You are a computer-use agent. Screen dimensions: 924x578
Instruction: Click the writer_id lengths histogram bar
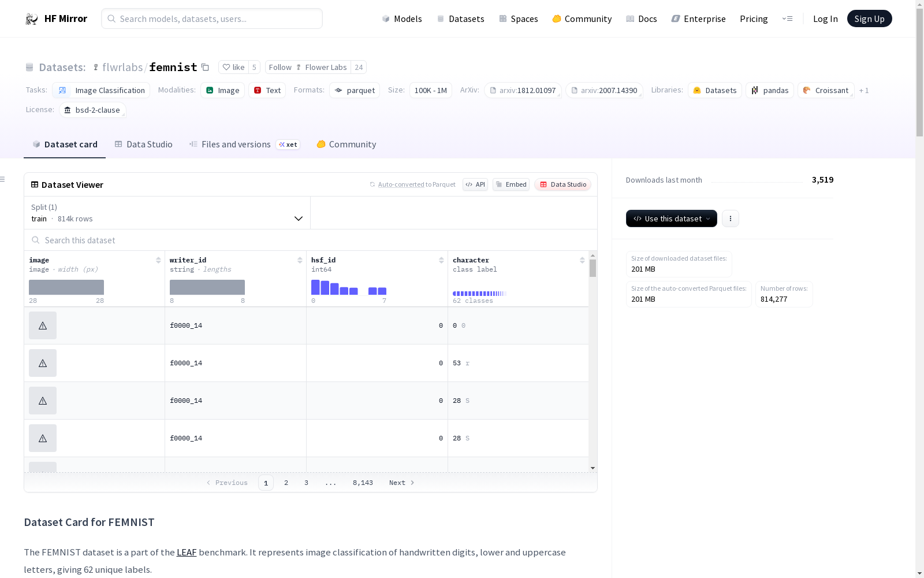[x=207, y=287]
